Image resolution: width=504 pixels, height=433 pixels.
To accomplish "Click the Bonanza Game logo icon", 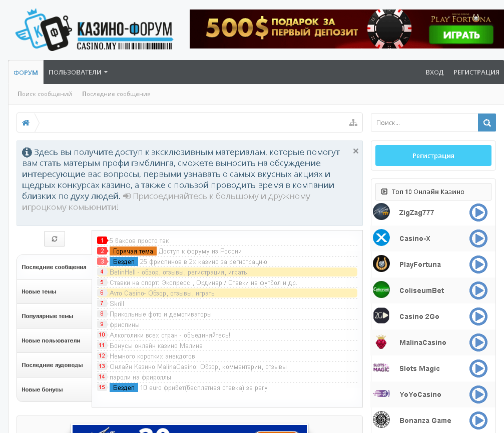I will (381, 420).
